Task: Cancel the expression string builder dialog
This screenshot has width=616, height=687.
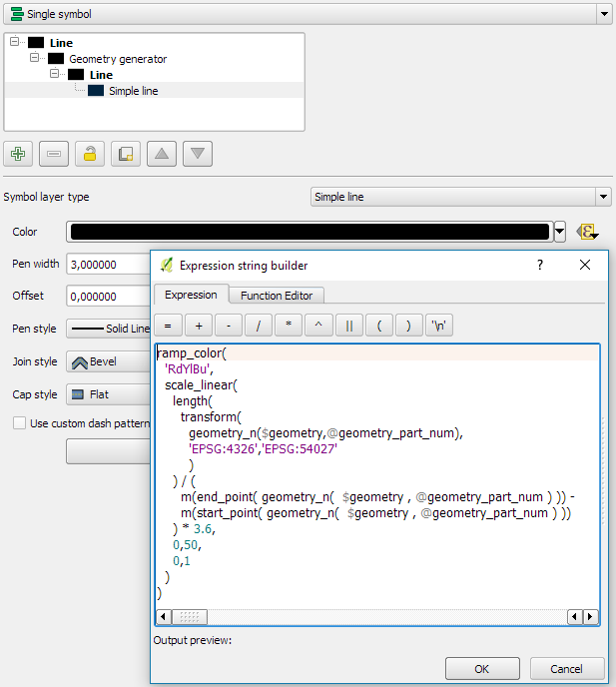Action: coord(567,669)
